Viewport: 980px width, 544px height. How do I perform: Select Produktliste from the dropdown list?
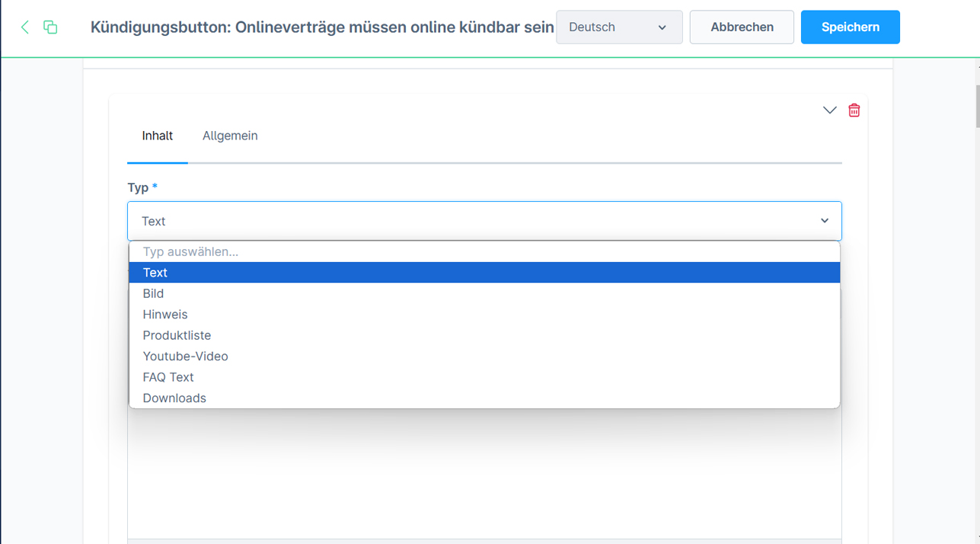[x=177, y=335]
